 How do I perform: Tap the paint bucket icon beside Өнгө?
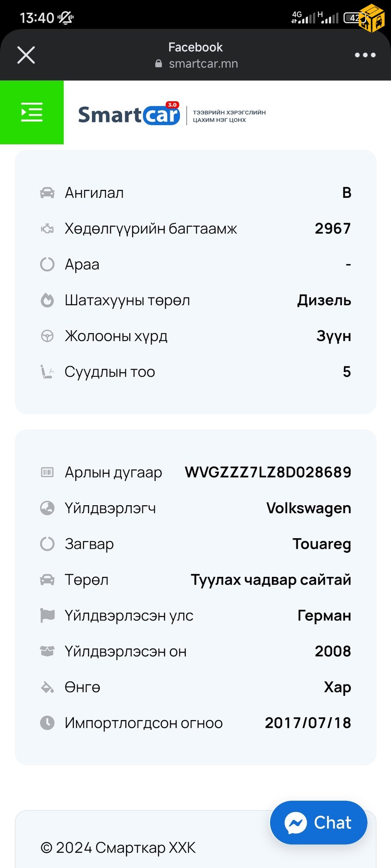(47, 687)
